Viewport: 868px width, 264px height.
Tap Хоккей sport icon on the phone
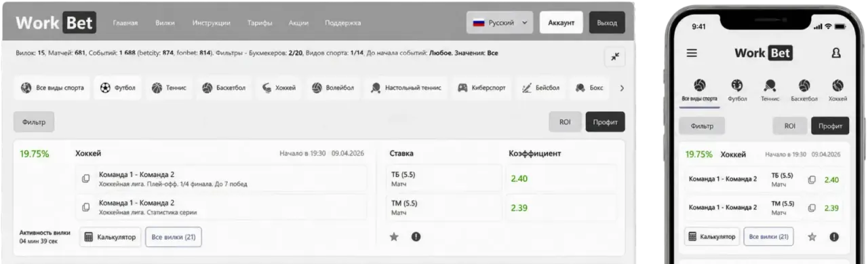pyautogui.click(x=837, y=91)
